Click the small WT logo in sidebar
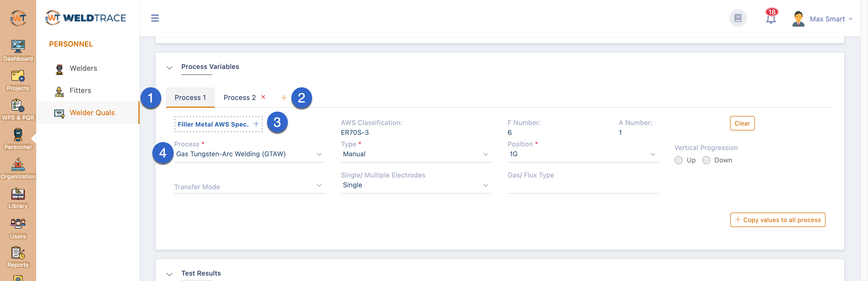This screenshot has height=281, width=868. click(x=18, y=18)
